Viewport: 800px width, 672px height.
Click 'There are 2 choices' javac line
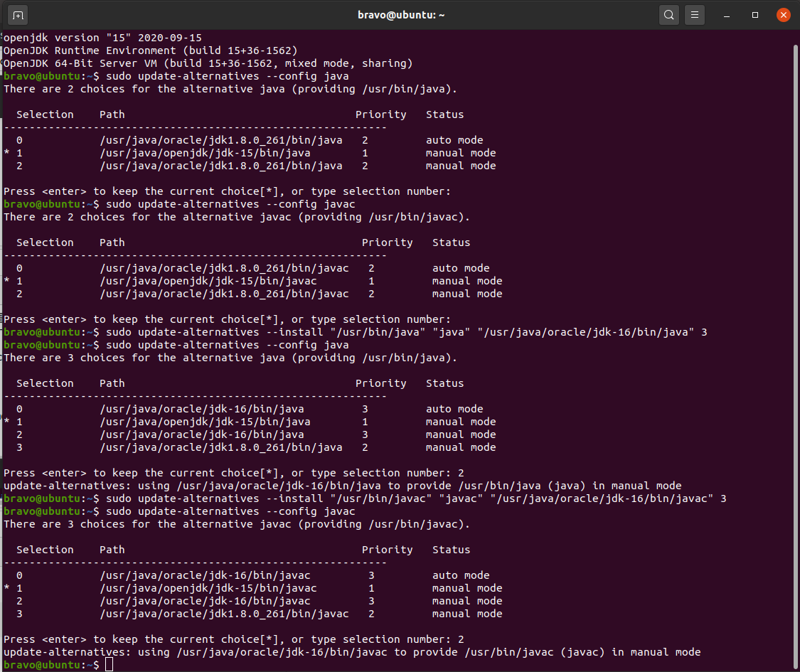pos(237,217)
